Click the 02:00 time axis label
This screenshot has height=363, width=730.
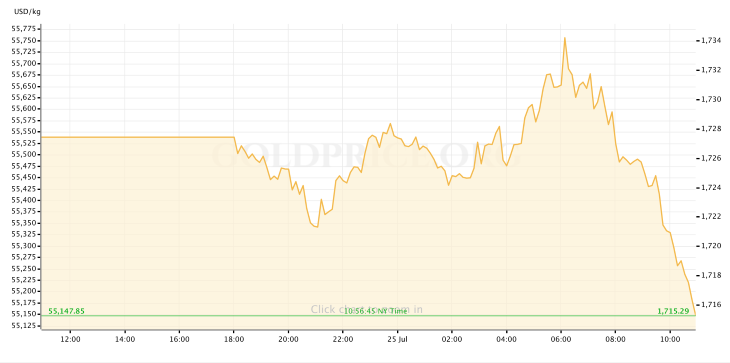pyautogui.click(x=452, y=339)
